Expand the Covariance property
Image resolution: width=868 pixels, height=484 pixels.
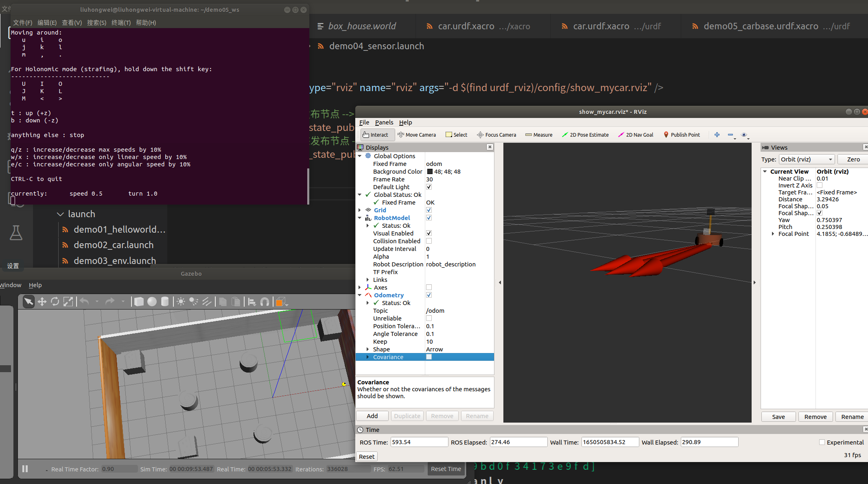(x=367, y=357)
